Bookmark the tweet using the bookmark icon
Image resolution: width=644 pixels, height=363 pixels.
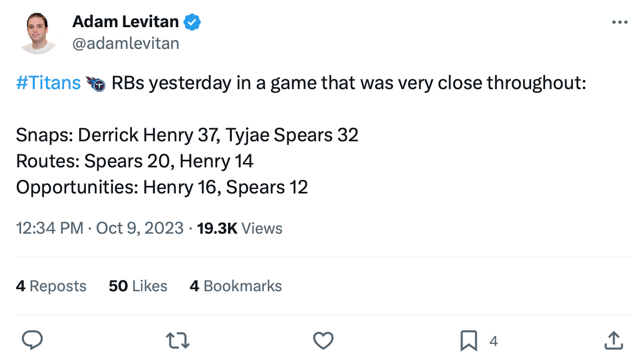[x=469, y=341]
